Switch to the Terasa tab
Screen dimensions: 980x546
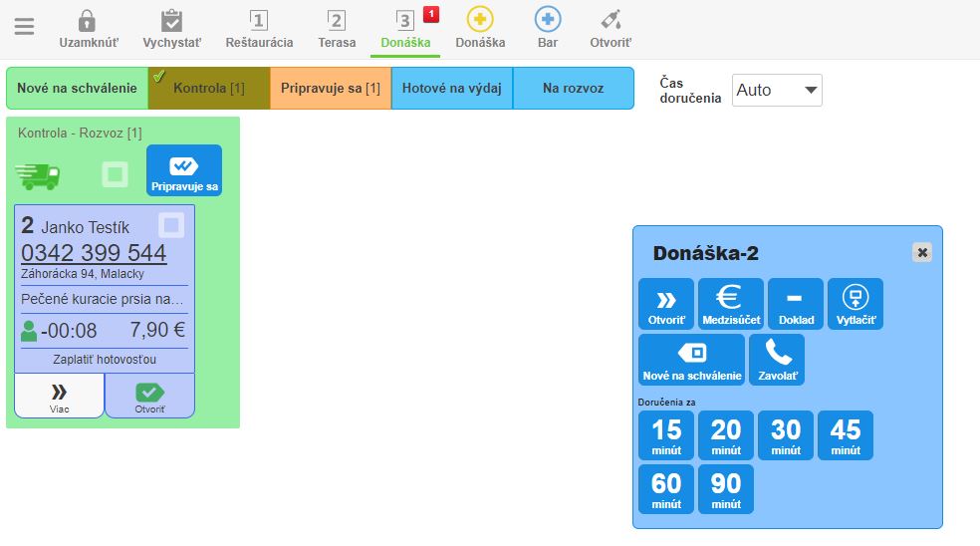337,28
